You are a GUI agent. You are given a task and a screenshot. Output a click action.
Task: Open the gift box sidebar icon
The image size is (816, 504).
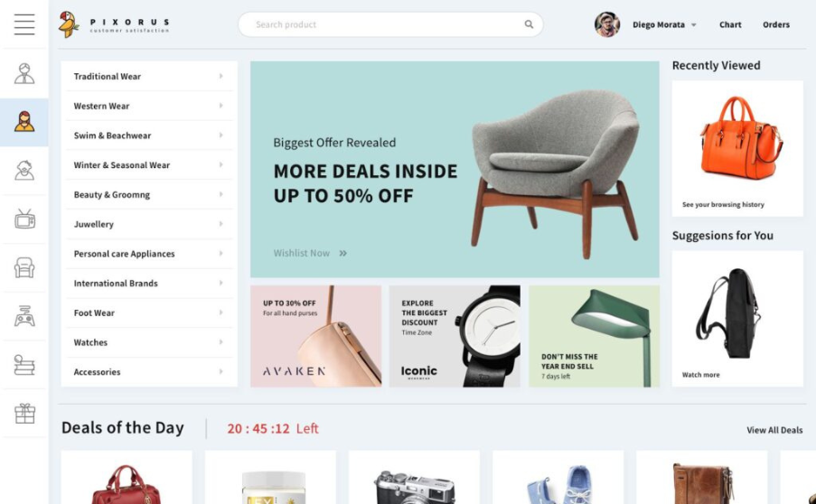pos(24,414)
